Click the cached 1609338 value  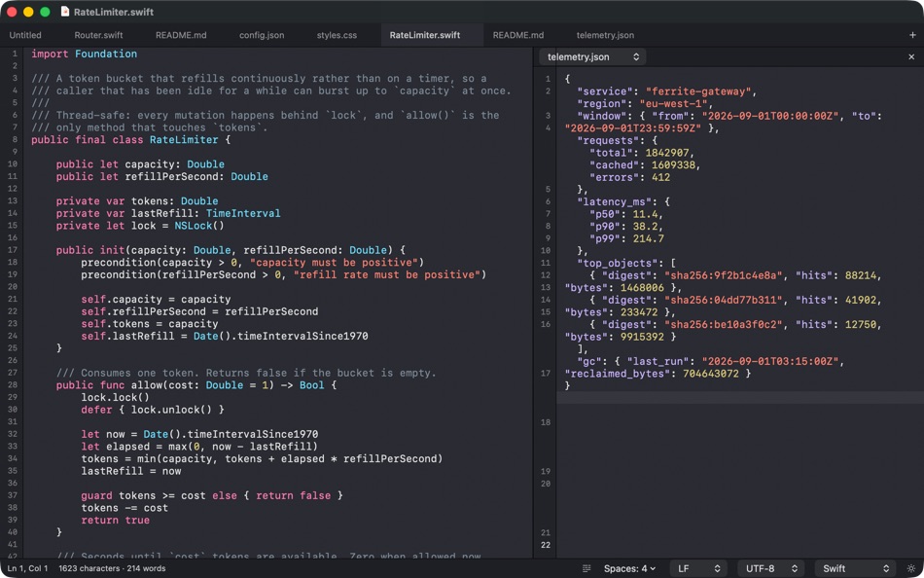coord(674,165)
